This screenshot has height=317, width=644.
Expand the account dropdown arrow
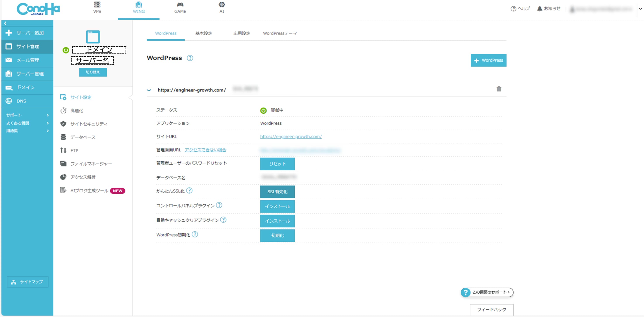(640, 9)
